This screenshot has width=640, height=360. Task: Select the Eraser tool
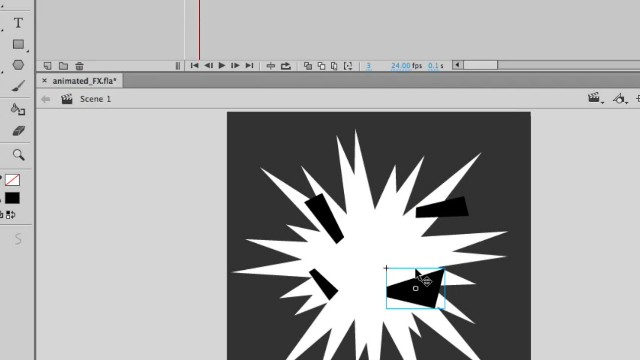[18, 131]
